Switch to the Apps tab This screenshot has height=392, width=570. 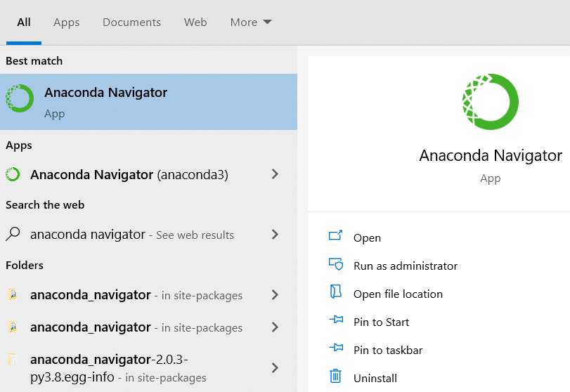click(x=66, y=22)
